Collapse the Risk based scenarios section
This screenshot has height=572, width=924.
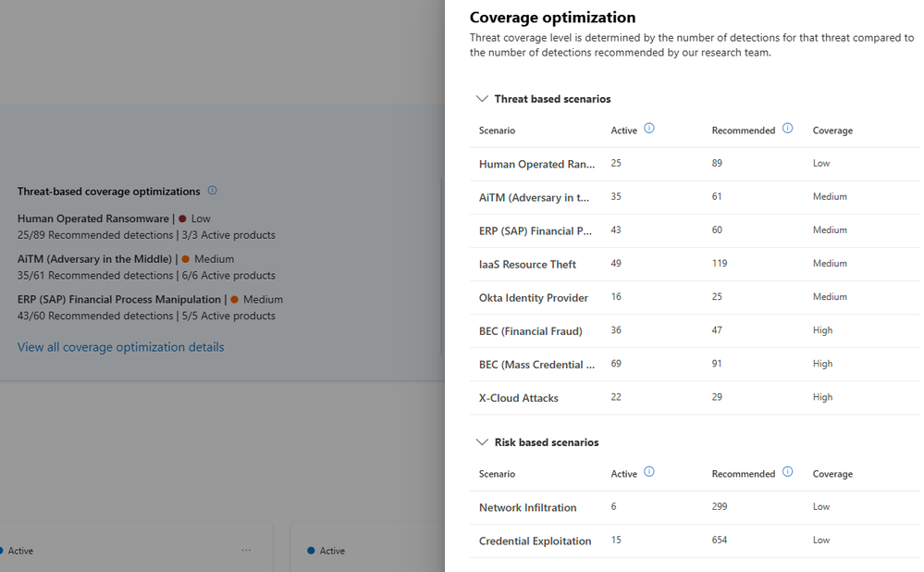[x=482, y=442]
